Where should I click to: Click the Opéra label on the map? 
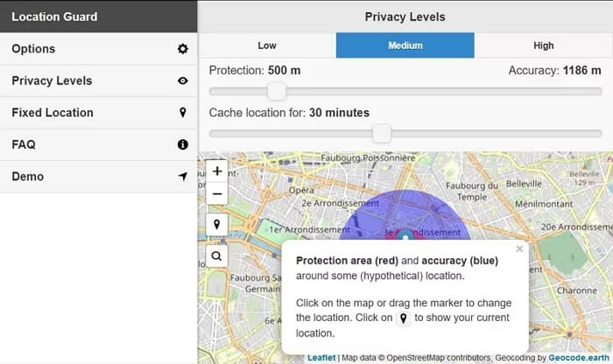click(301, 190)
